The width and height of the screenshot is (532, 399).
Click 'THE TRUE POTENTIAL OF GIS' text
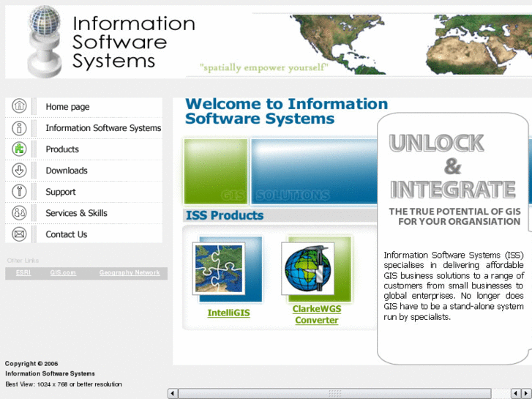point(454,212)
